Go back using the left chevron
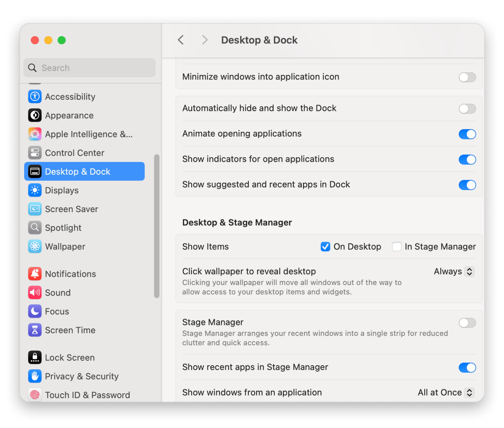This screenshot has height=428, width=504. [181, 40]
